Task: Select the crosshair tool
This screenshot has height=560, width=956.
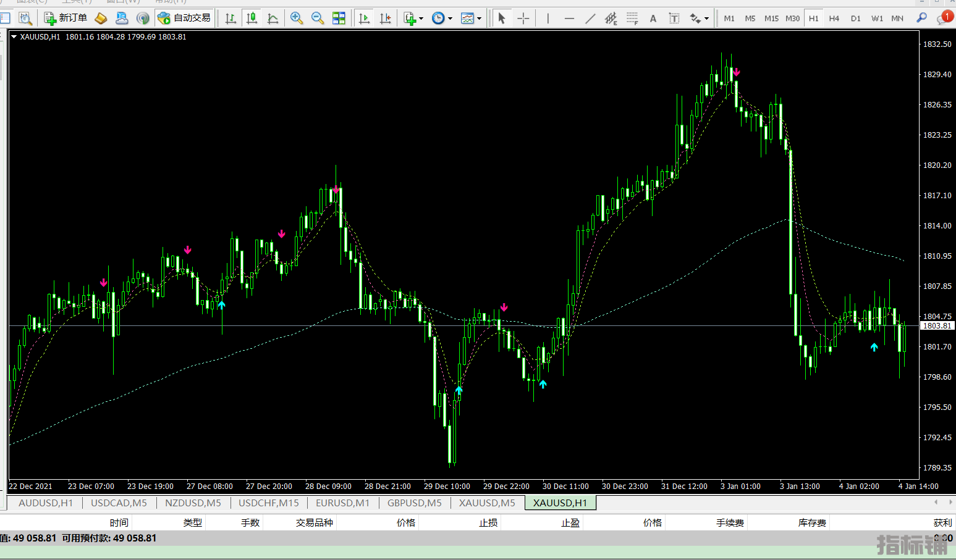Action: pyautogui.click(x=523, y=18)
